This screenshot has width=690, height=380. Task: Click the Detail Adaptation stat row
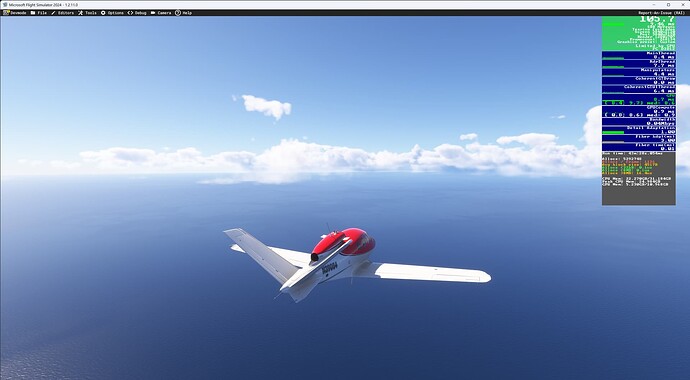639,130
